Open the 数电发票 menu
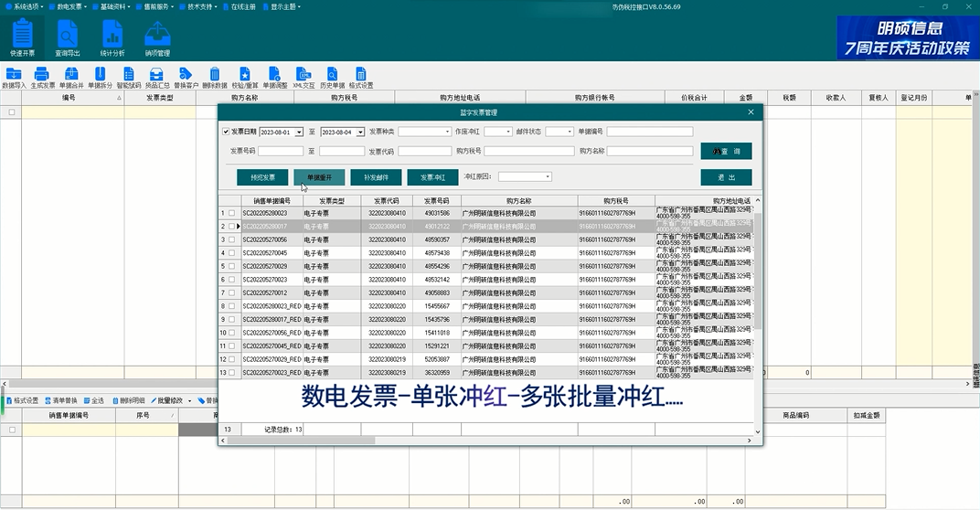The width and height of the screenshot is (980, 510). coord(69,6)
